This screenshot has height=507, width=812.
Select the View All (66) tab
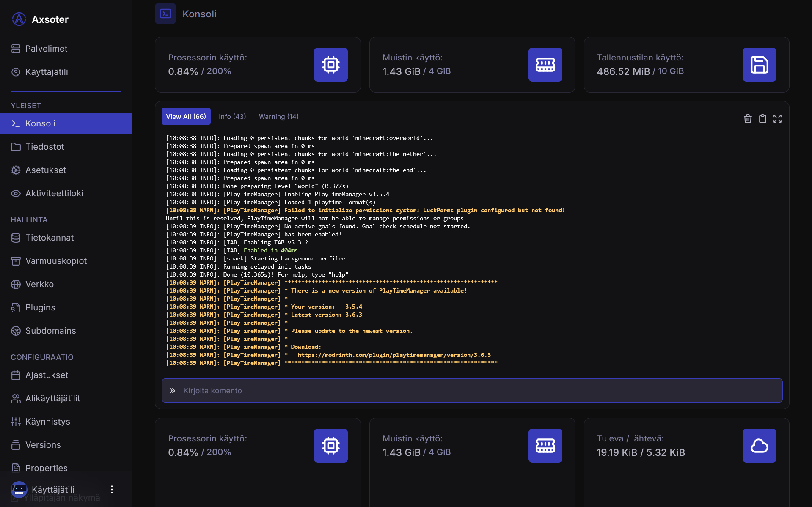[186, 117]
